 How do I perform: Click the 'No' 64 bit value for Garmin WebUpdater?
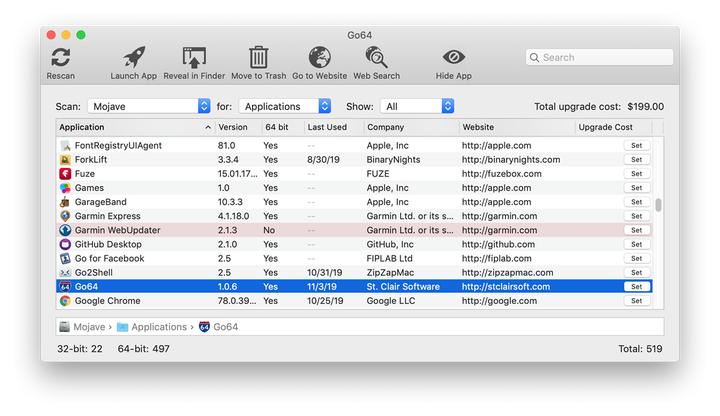(269, 230)
